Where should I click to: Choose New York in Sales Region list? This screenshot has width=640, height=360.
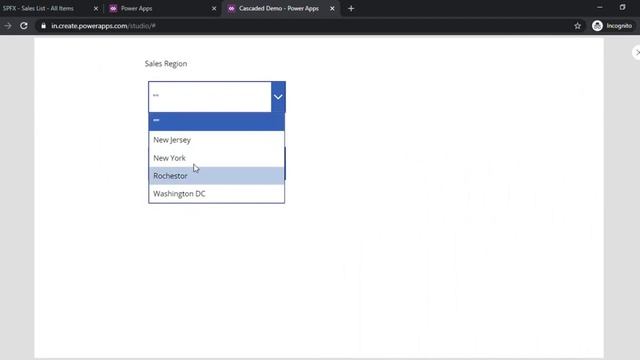[216, 158]
